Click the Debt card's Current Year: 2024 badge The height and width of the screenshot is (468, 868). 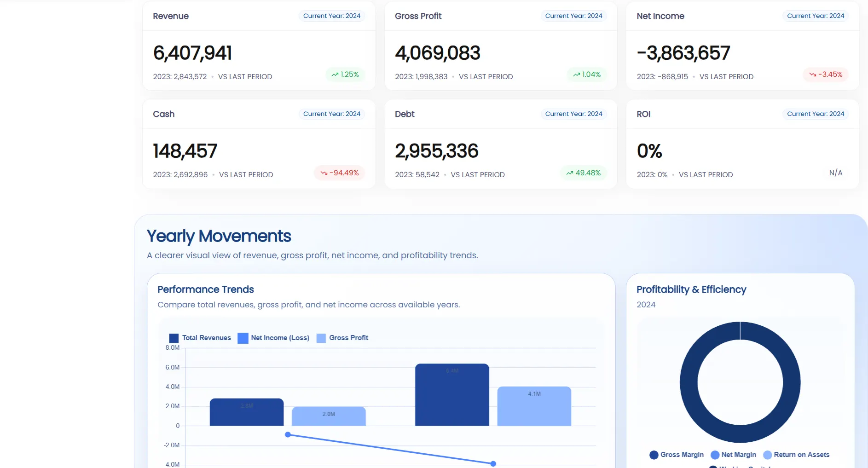coord(574,114)
